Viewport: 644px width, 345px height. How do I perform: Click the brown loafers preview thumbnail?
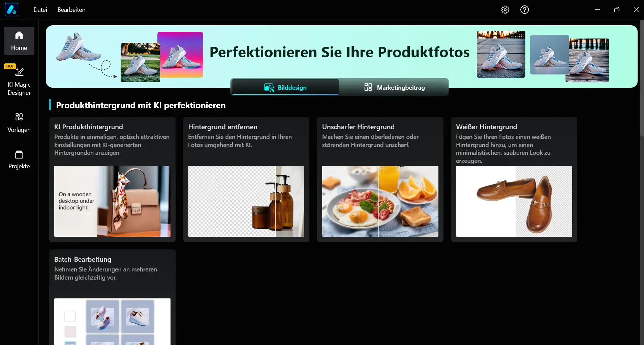(514, 201)
